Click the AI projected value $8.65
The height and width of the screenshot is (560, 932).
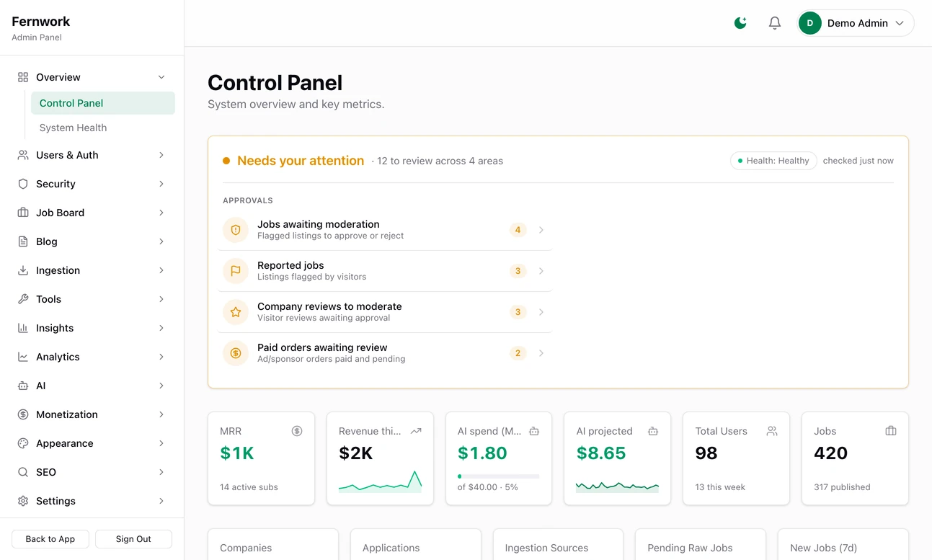click(x=601, y=453)
